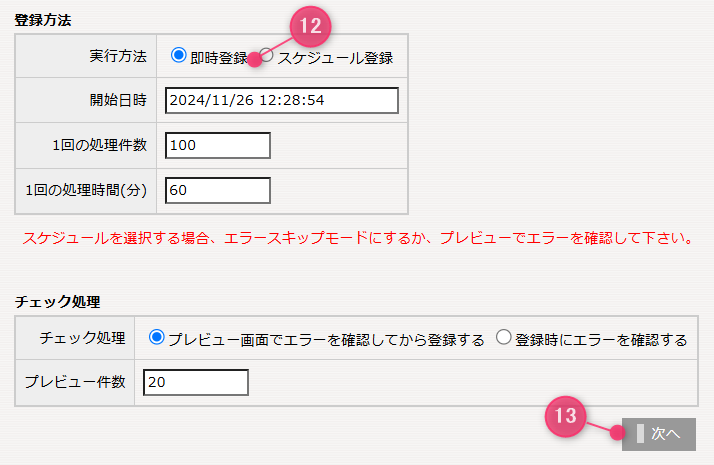Click the 開始日時 date-time input field
The width and height of the screenshot is (714, 465).
(281, 101)
